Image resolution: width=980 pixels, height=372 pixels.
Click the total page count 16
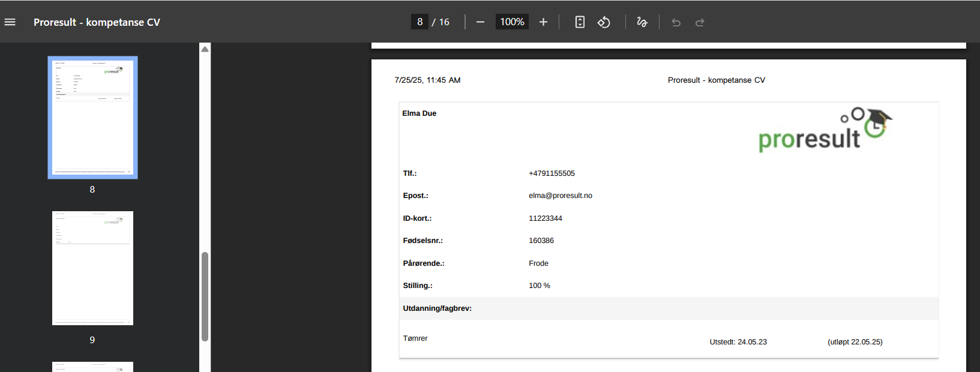tap(444, 22)
